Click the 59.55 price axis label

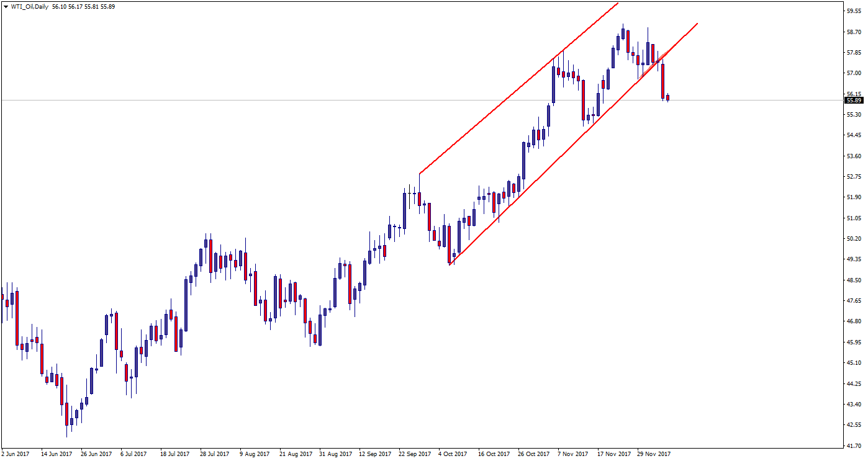coord(853,11)
